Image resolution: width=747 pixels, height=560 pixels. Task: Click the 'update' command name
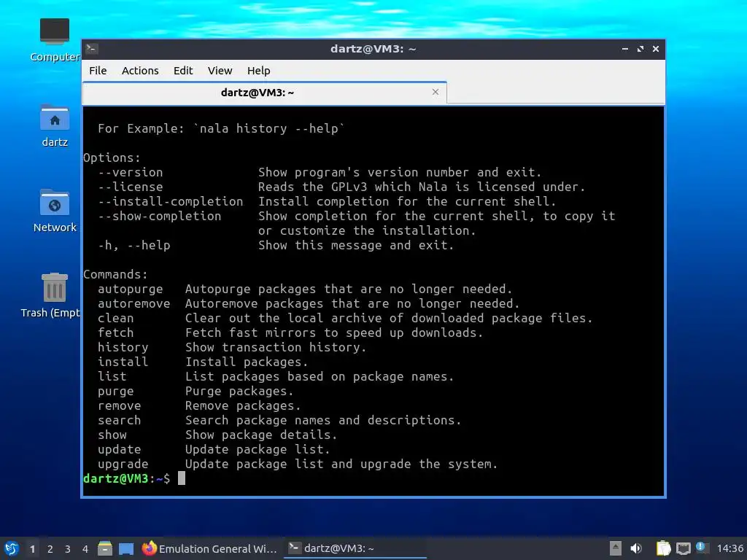tap(119, 449)
